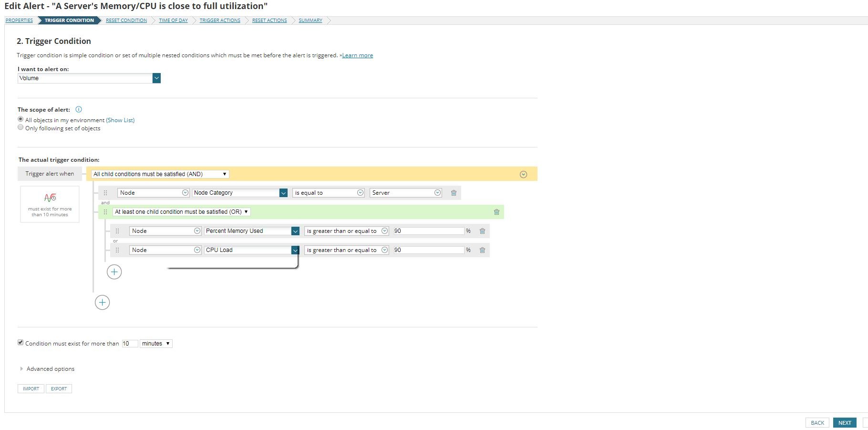868x430 pixels.
Task: Go to the Summary step
Action: 310,21
